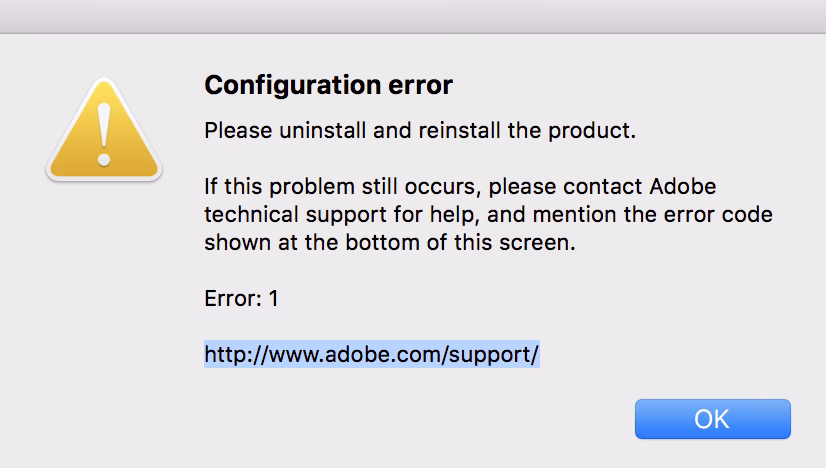Image resolution: width=826 pixels, height=468 pixels.
Task: Click the word "Adobe" in the message
Action: pos(683,187)
